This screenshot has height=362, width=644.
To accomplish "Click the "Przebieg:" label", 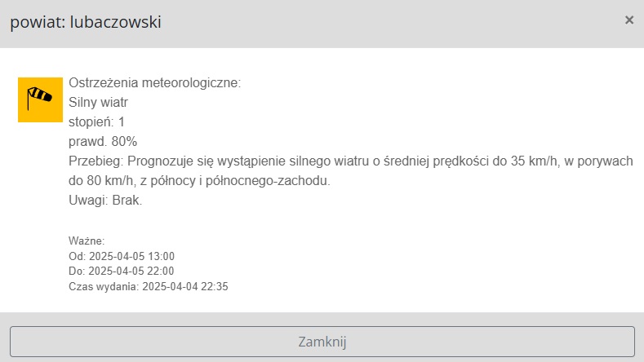I will click(96, 161).
